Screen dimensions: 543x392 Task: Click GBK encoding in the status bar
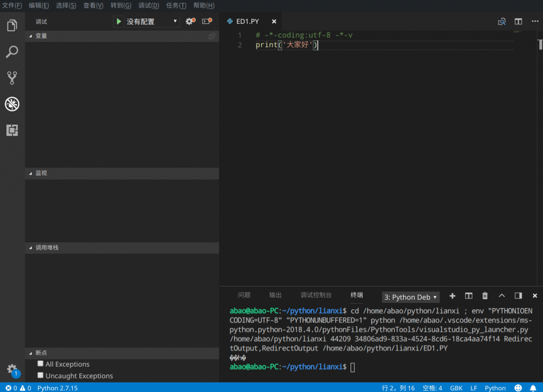456,388
